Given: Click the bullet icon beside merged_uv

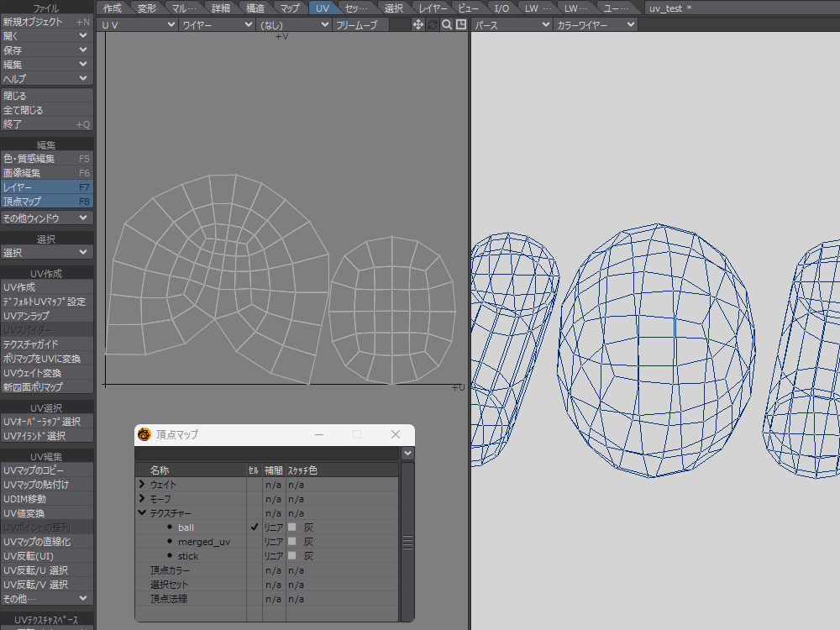Looking at the screenshot, I should (170, 542).
